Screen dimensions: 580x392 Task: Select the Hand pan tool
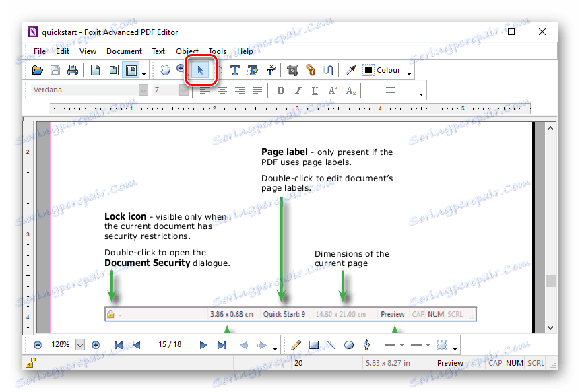pyautogui.click(x=165, y=70)
